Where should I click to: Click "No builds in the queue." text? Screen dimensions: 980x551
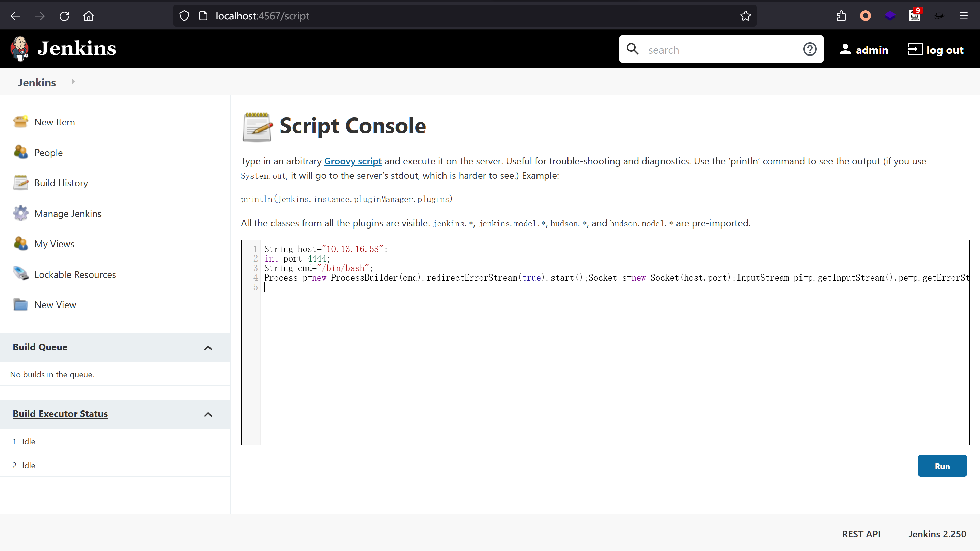[52, 375]
